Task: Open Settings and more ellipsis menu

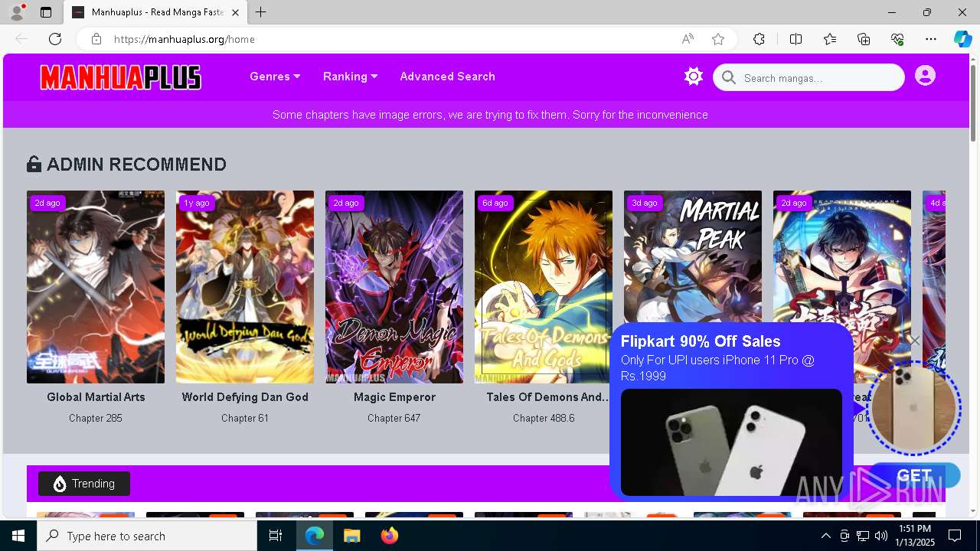Action: click(x=931, y=39)
